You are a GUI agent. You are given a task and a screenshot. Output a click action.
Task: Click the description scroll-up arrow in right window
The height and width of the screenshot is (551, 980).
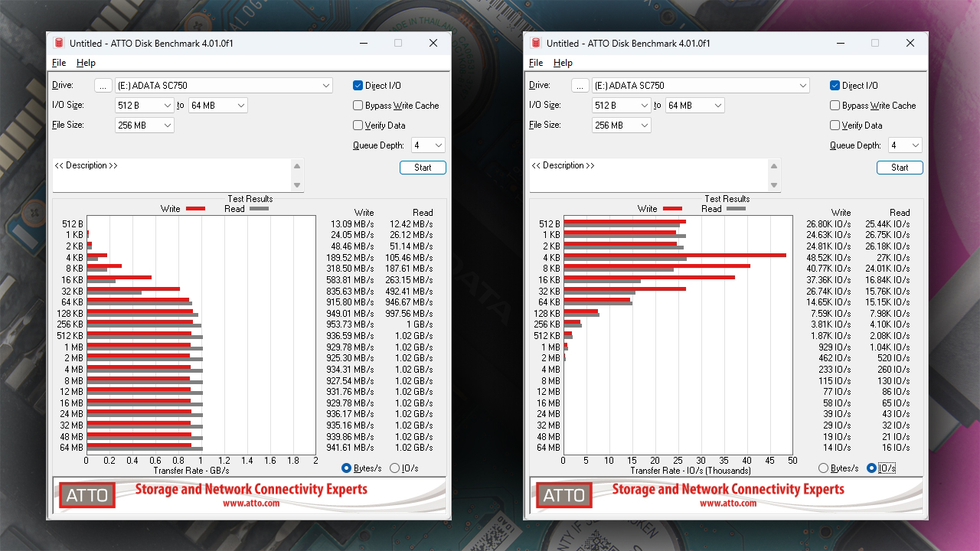(775, 167)
